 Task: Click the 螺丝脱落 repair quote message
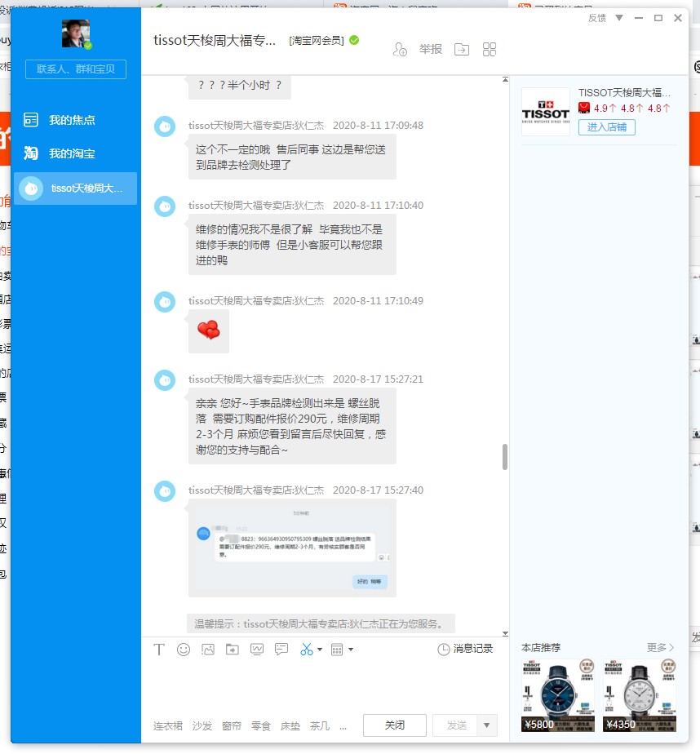pos(292,427)
